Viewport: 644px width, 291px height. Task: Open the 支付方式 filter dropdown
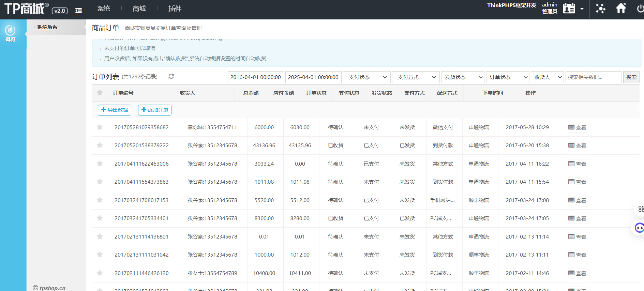[x=416, y=77]
